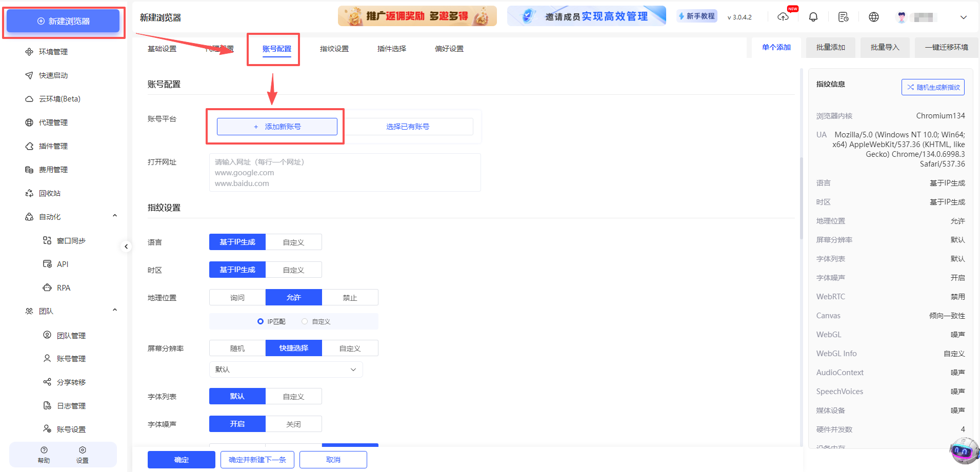This screenshot has height=472, width=980.
Task: Turn off 字体噪声 by clicking 关闭
Action: coord(293,423)
